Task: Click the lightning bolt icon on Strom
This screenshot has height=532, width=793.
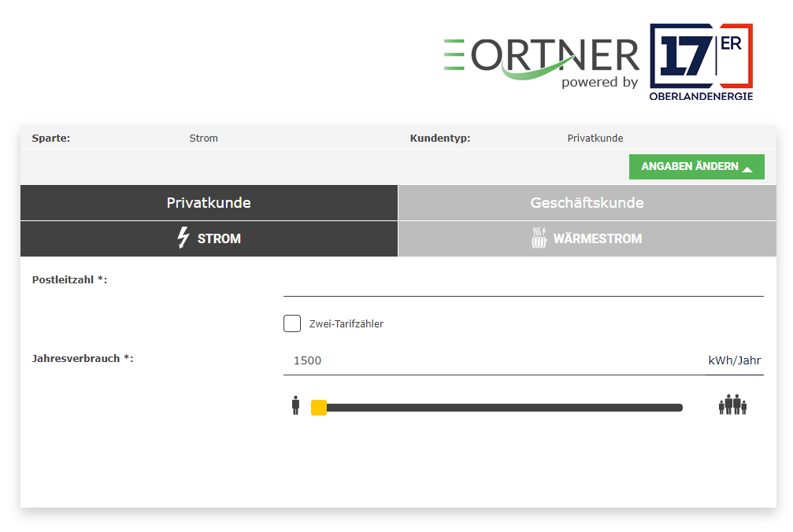Action: pyautogui.click(x=183, y=238)
